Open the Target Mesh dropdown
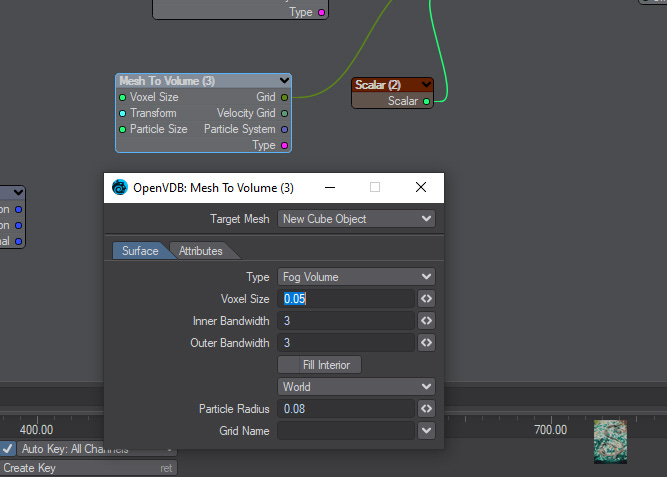 click(x=356, y=219)
